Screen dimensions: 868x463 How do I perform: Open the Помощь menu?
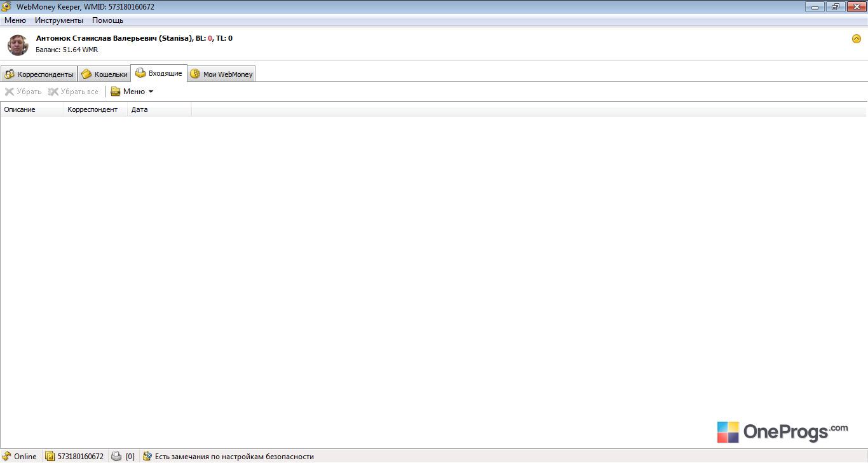pyautogui.click(x=107, y=20)
